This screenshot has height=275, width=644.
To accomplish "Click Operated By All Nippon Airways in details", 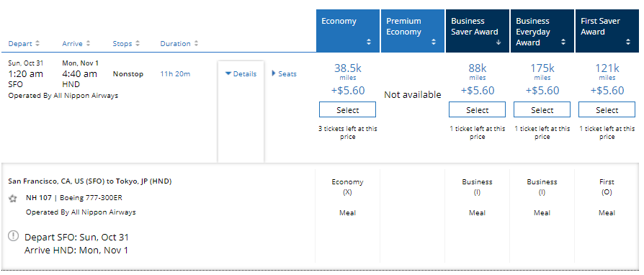I will pyautogui.click(x=81, y=212).
